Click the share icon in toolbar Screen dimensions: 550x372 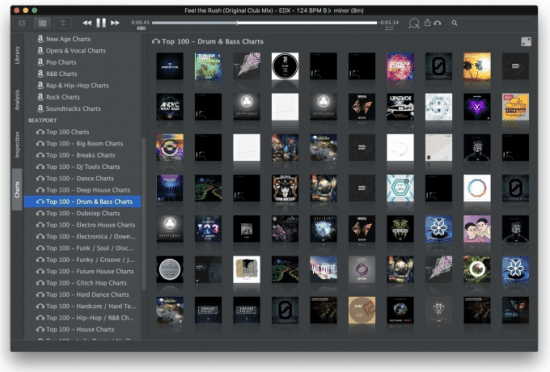427,23
